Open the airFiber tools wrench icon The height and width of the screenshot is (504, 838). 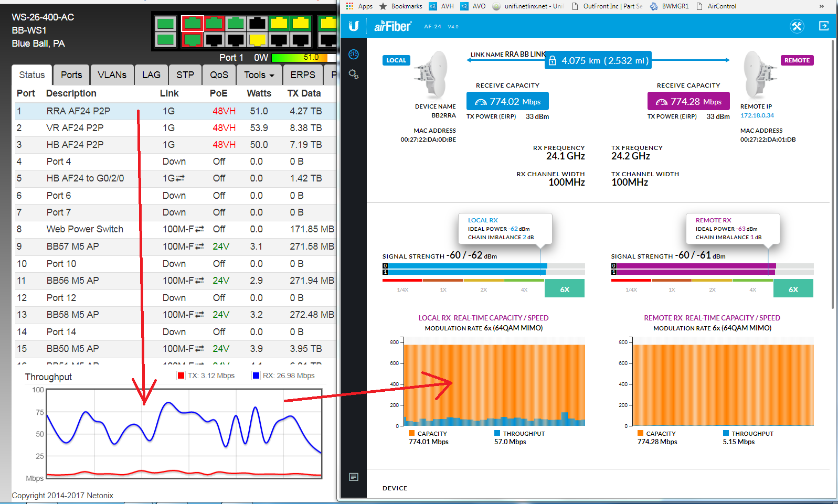[797, 26]
